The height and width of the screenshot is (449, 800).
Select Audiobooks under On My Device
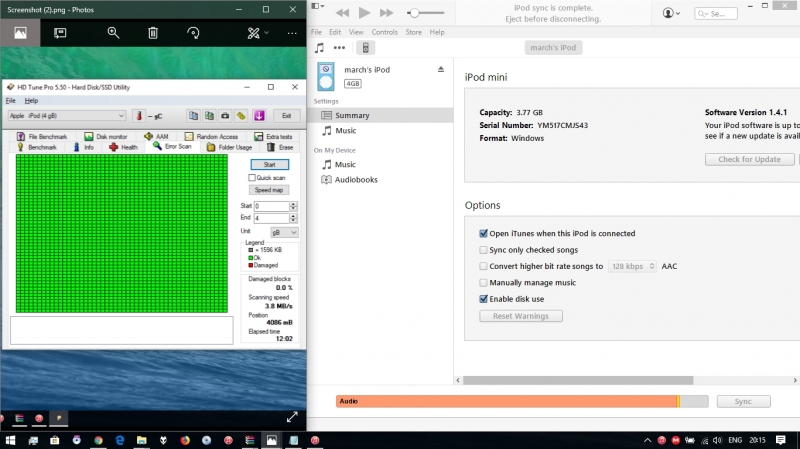tap(354, 180)
